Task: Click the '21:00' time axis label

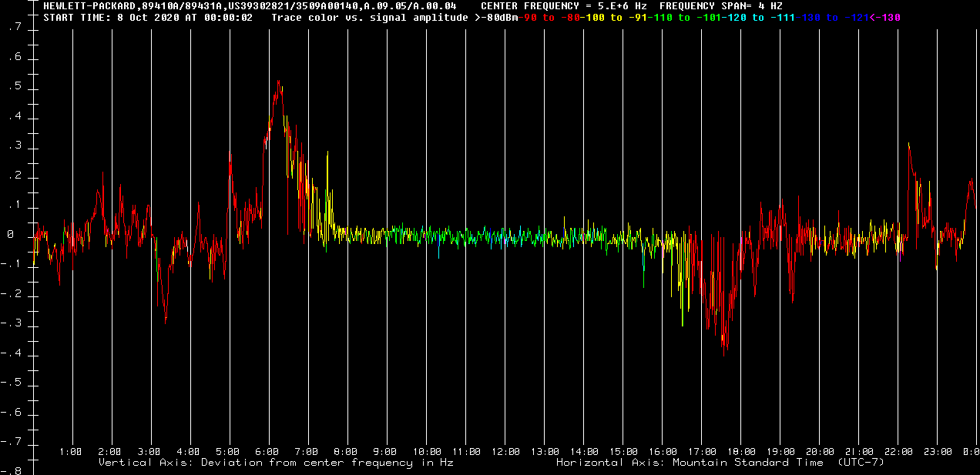Action: tap(859, 452)
